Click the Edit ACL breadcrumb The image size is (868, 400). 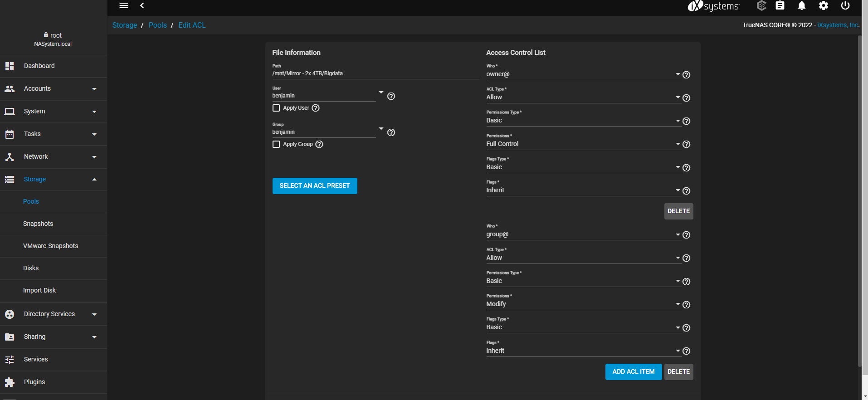tap(192, 25)
